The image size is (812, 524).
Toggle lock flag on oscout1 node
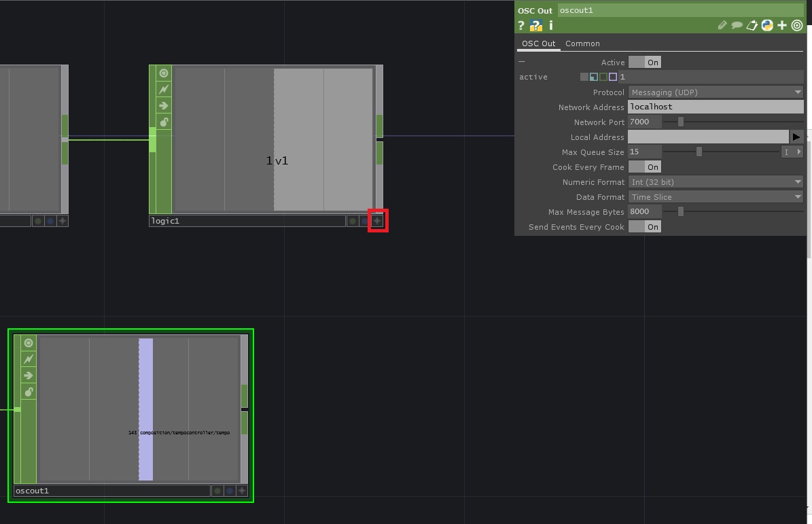point(29,392)
